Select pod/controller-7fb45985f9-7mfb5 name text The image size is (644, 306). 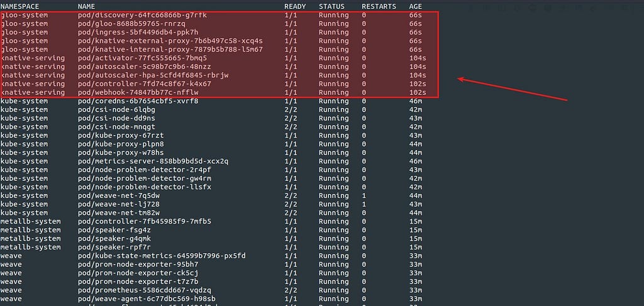tap(145, 222)
